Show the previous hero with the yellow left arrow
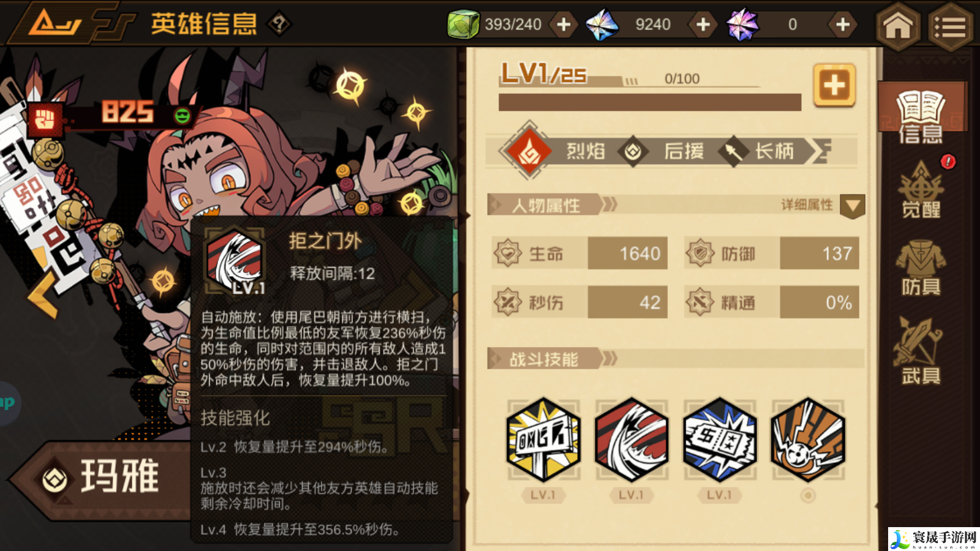The height and width of the screenshot is (551, 980). (44, 295)
